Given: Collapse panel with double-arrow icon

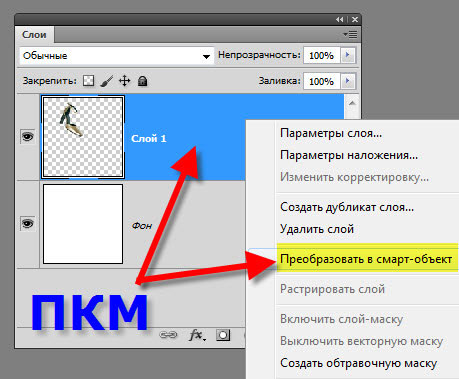Looking at the screenshot, I should [x=340, y=20].
